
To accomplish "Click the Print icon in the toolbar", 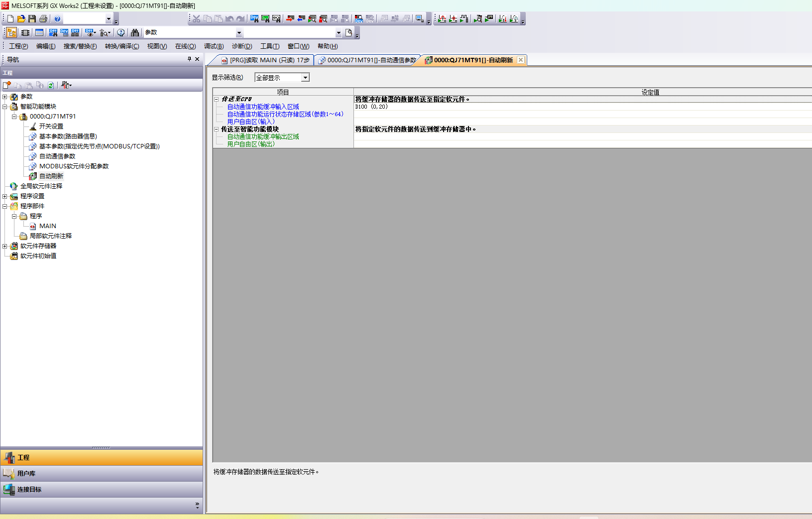I will [x=43, y=19].
